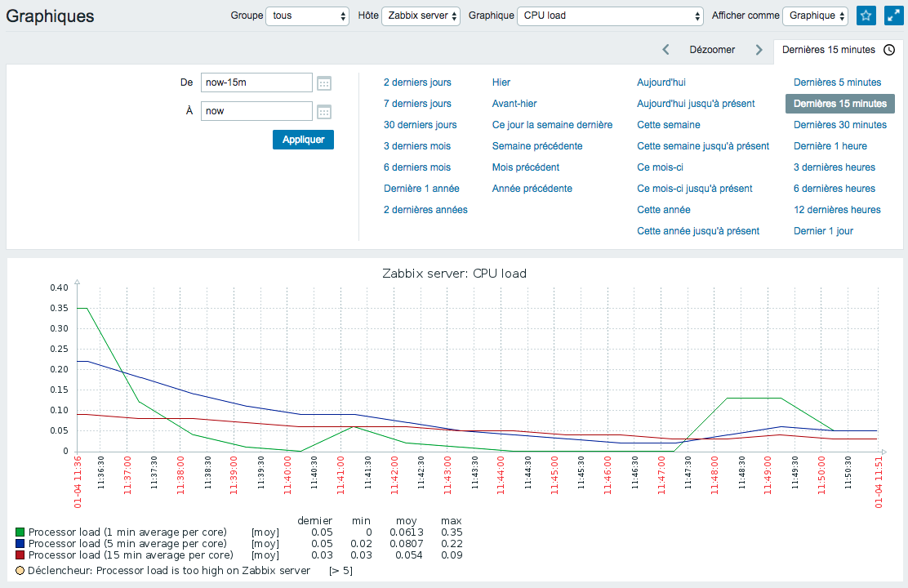
Task: Select 2 dernières années
Action: 425,210
